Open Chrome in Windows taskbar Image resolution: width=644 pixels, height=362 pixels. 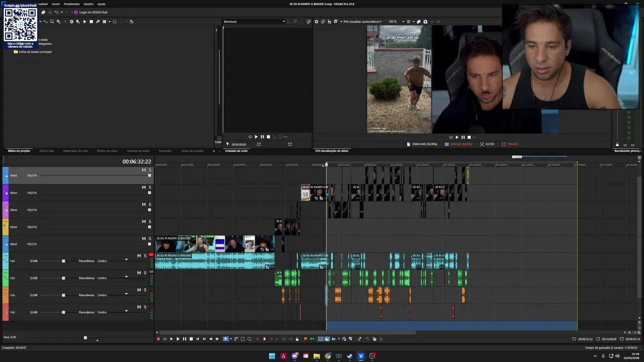point(328,356)
